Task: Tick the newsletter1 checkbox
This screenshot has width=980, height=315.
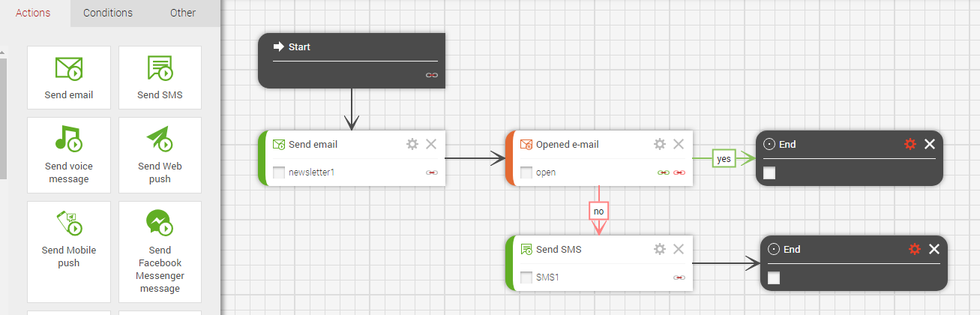Action: (x=279, y=172)
